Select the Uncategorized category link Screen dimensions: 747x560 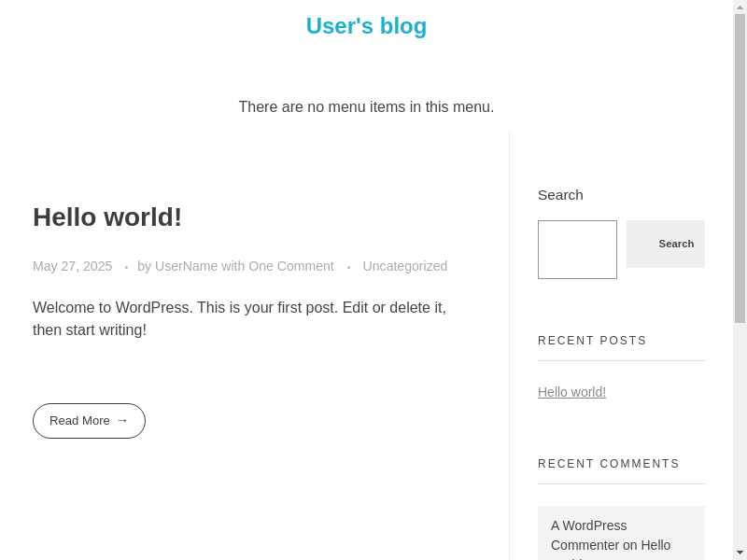404,266
